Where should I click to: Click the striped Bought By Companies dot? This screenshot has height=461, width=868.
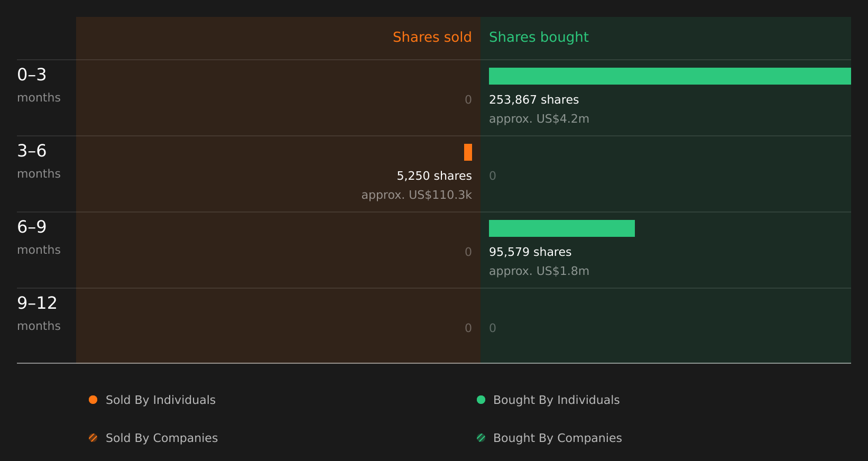[x=481, y=438]
